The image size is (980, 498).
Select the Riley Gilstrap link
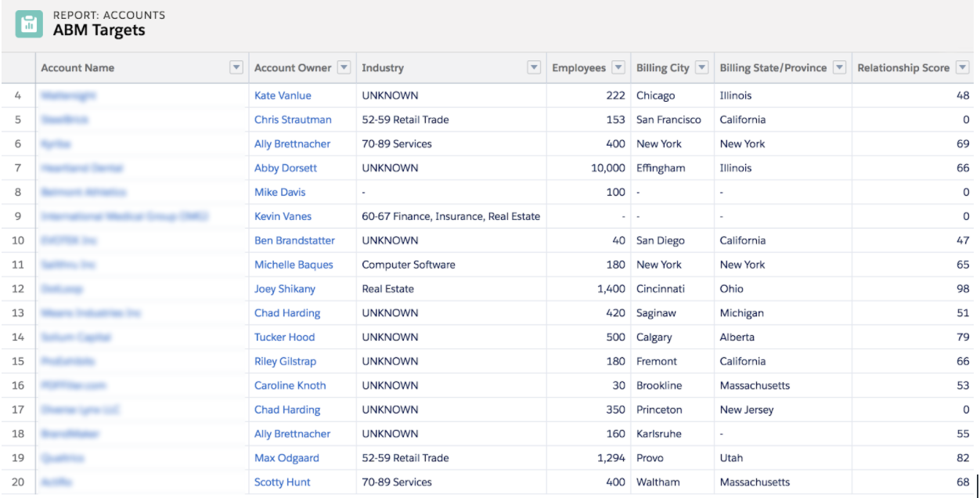[286, 362]
